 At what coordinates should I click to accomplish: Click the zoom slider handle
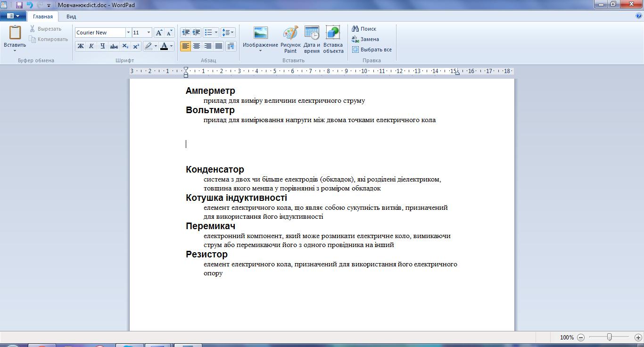click(610, 337)
